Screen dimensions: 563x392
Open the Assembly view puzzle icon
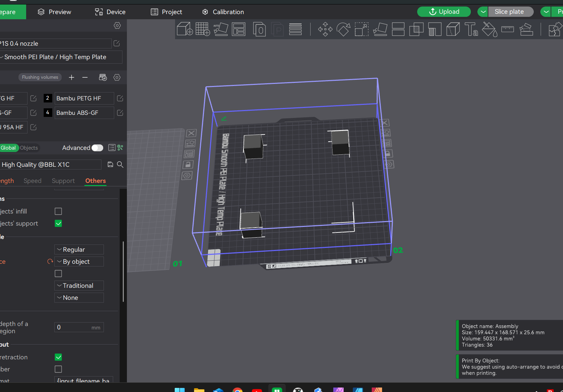pos(555,29)
